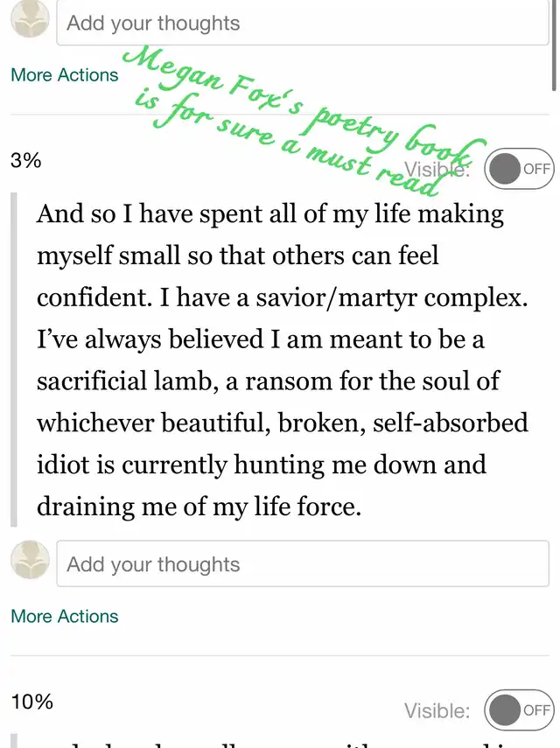This screenshot has height=748, width=560.
Task: Click the partially visible quote under 10%
Action: [283, 741]
